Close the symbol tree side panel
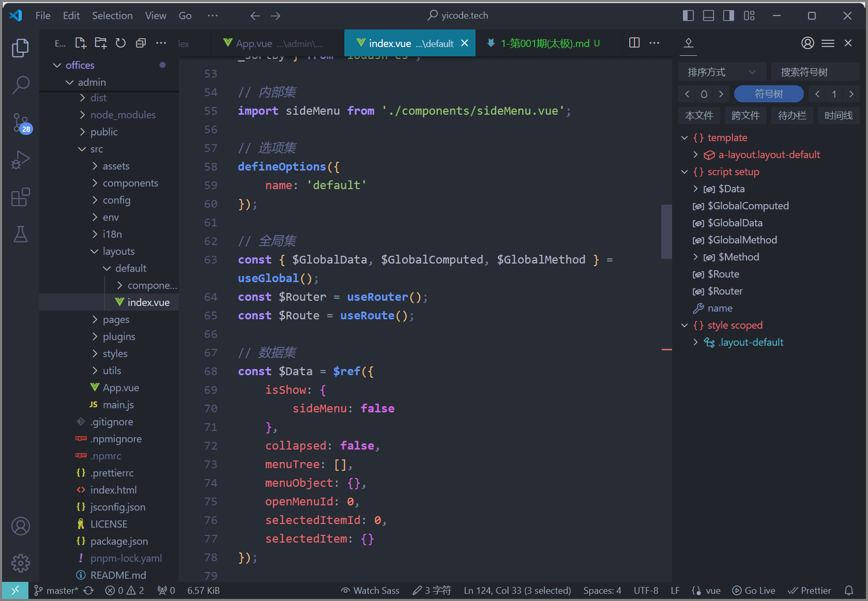 coord(848,43)
